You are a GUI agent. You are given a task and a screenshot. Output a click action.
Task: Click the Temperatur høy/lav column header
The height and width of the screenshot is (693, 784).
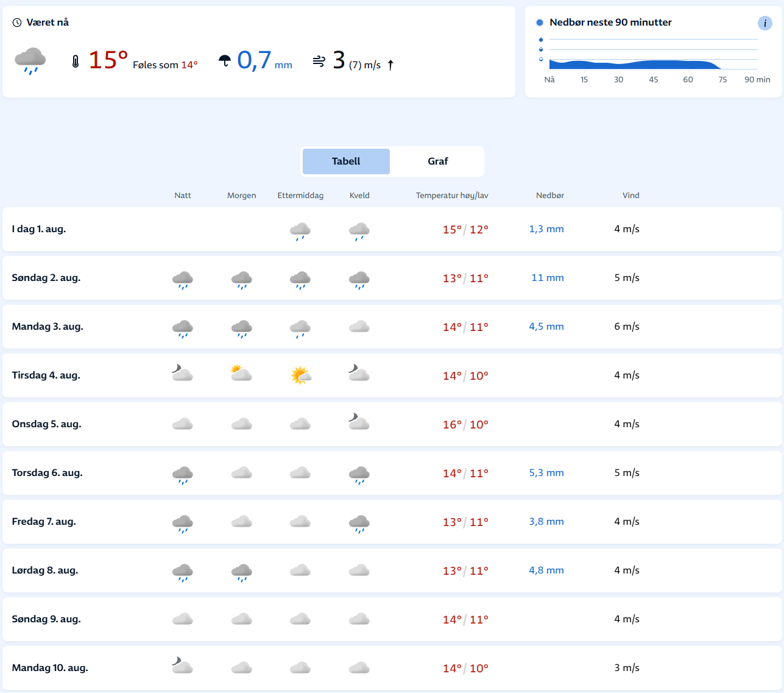click(x=452, y=196)
